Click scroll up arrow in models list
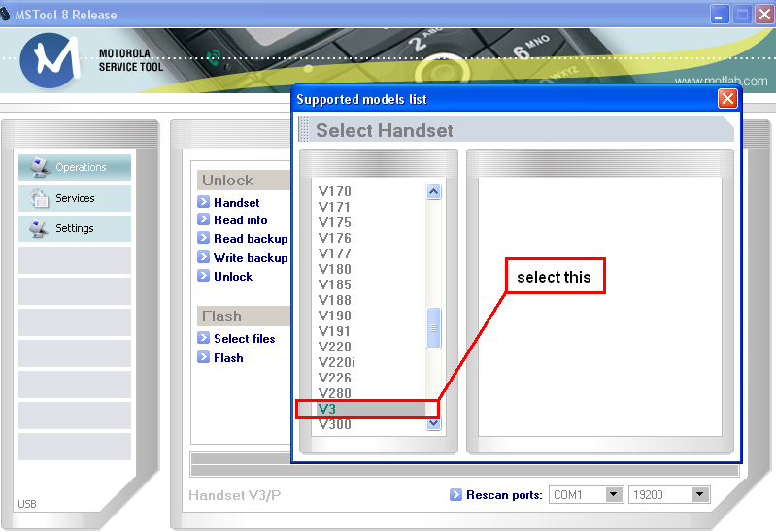This screenshot has height=532, width=776. coord(433,191)
